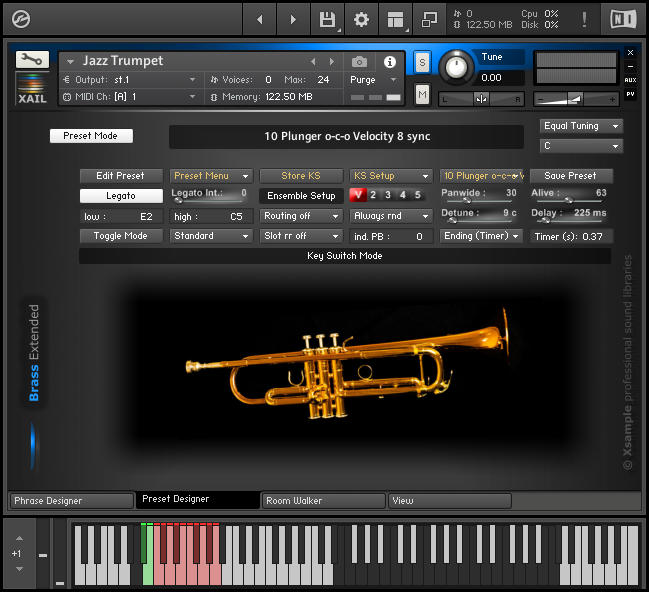
Task: Toggle the Legato button
Action: 121,196
